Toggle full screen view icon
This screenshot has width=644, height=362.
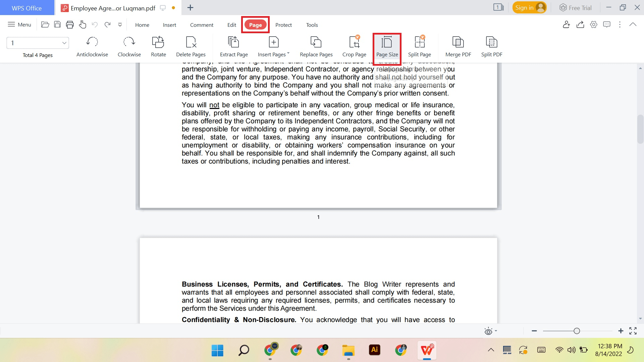click(633, 331)
